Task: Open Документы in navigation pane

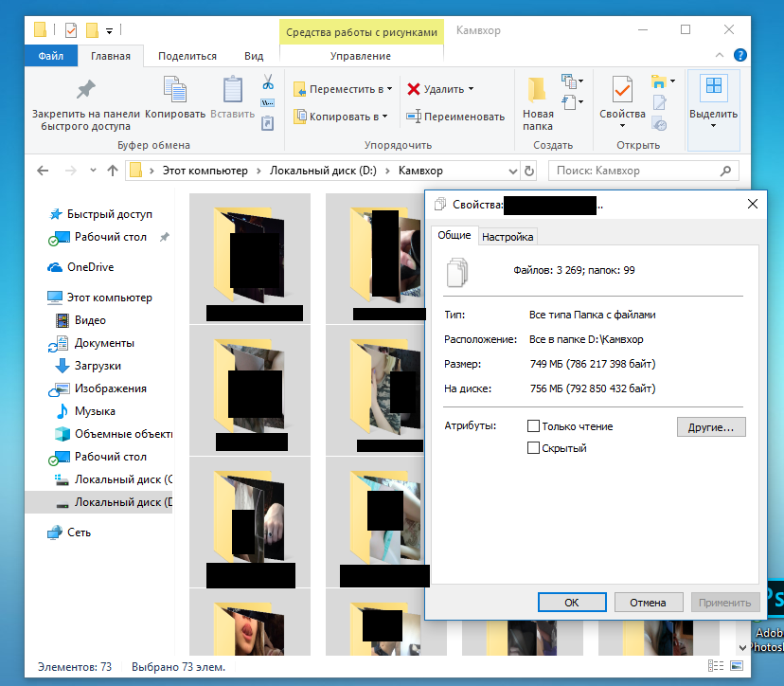Action: pos(104,343)
